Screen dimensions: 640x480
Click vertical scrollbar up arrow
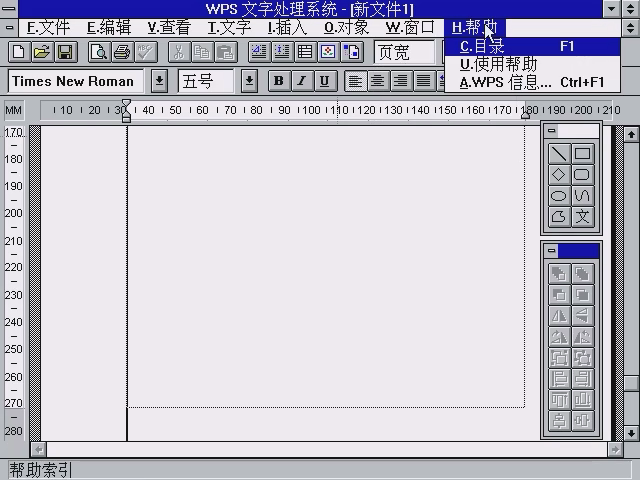coord(631,135)
